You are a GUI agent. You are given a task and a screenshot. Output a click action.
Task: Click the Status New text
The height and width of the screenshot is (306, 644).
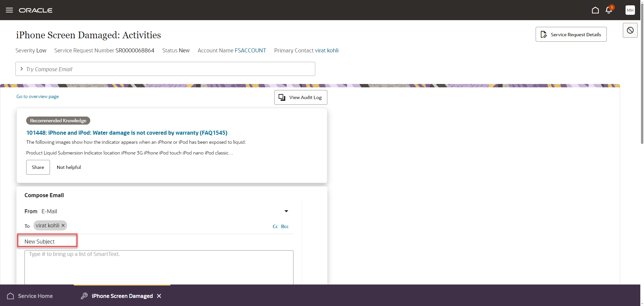click(176, 50)
